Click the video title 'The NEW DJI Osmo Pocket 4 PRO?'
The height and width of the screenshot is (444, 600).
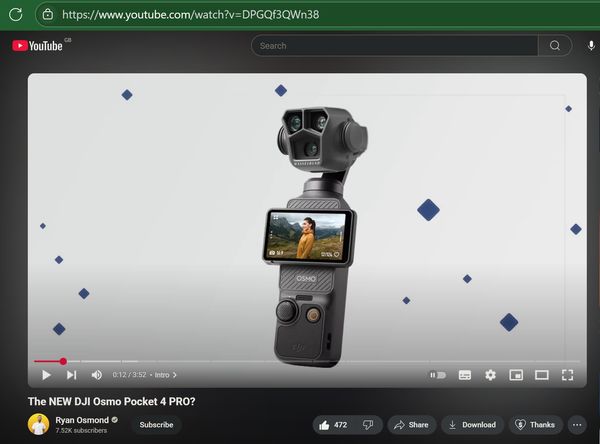click(111, 402)
